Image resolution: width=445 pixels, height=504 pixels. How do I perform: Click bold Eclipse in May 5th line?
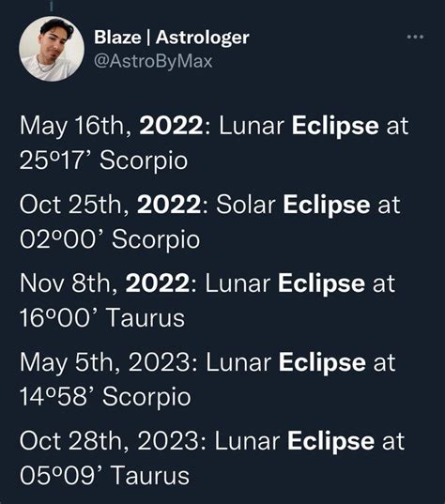322,362
